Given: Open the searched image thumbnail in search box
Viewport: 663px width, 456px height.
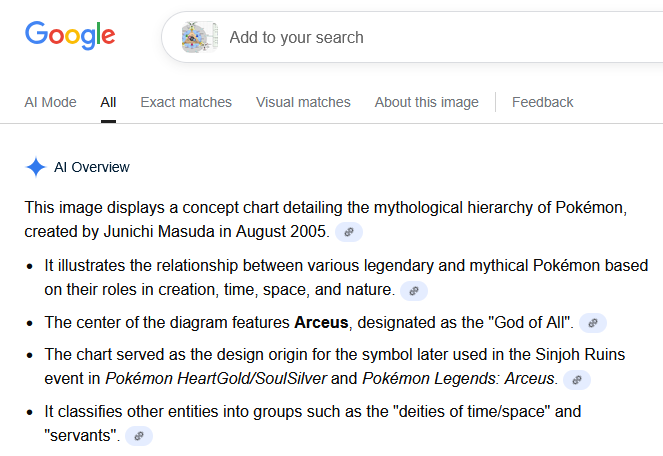Looking at the screenshot, I should (x=200, y=38).
